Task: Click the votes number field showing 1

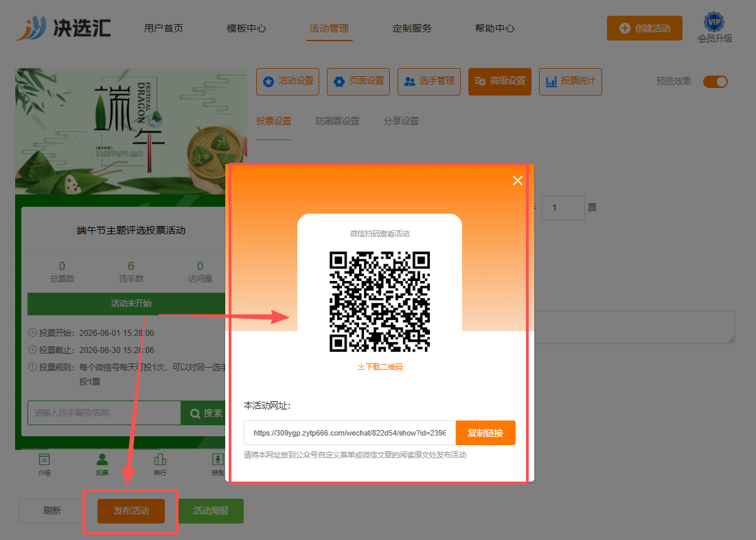Action: pos(562,208)
